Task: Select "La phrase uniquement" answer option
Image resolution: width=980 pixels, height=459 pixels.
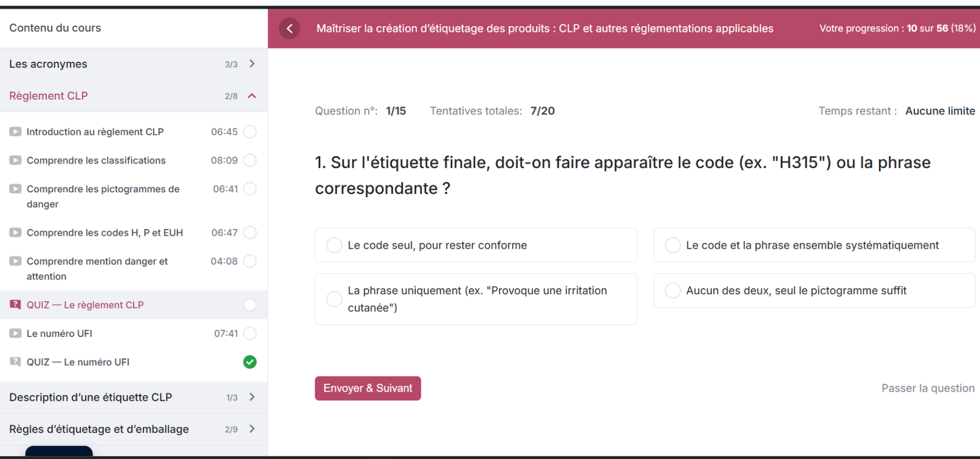Action: coord(476,299)
